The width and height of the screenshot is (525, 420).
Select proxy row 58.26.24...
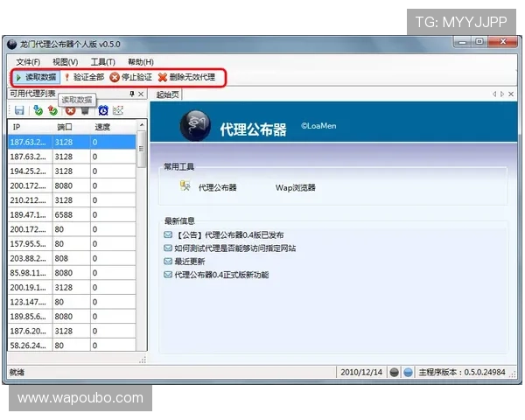point(72,345)
